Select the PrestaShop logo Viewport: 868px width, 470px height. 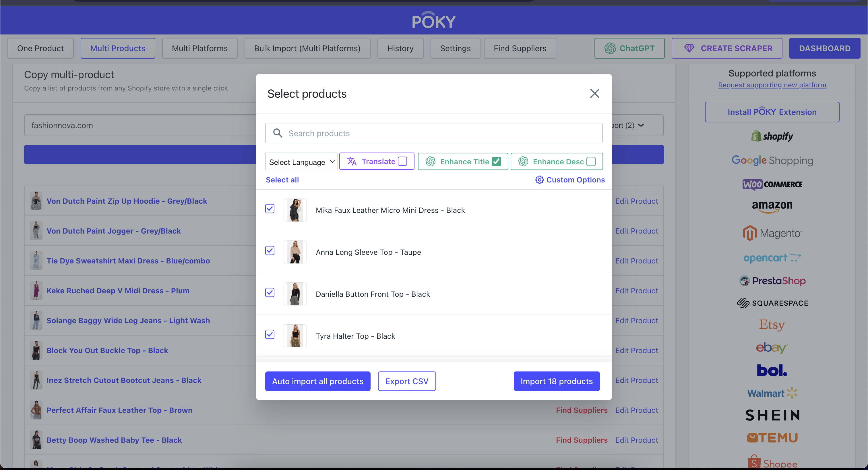click(x=772, y=280)
